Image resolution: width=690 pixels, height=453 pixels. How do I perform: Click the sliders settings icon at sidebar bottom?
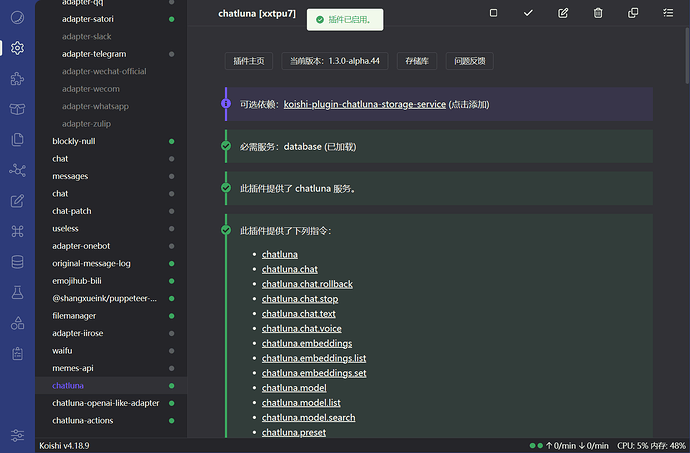pos(17,436)
